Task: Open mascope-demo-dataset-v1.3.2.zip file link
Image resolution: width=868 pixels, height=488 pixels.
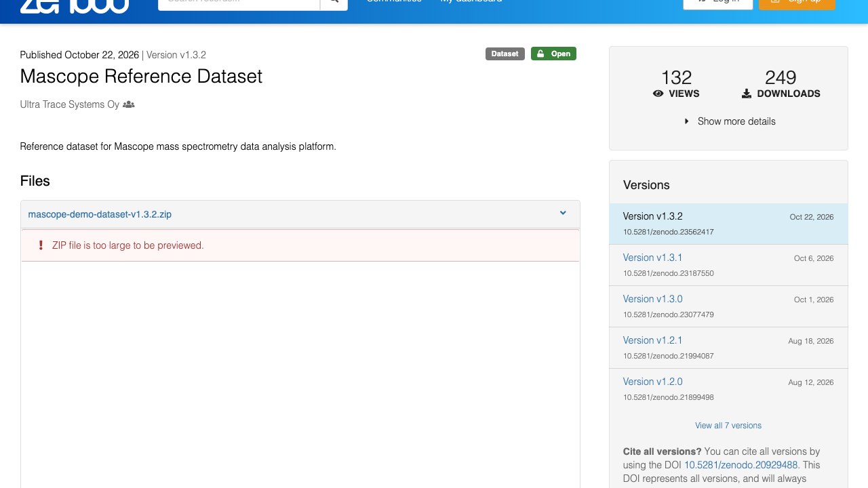Action: pos(100,214)
